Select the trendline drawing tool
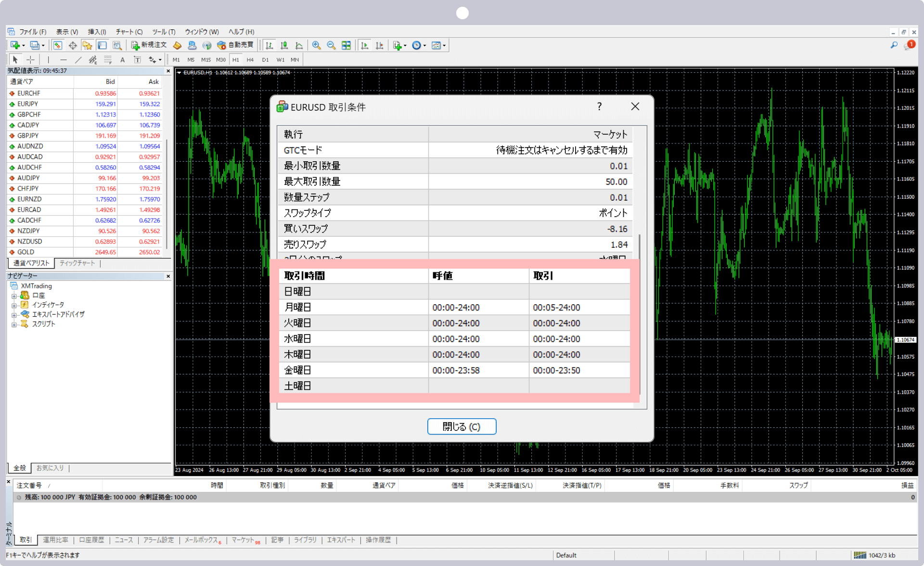The height and width of the screenshot is (566, 924). click(x=78, y=60)
